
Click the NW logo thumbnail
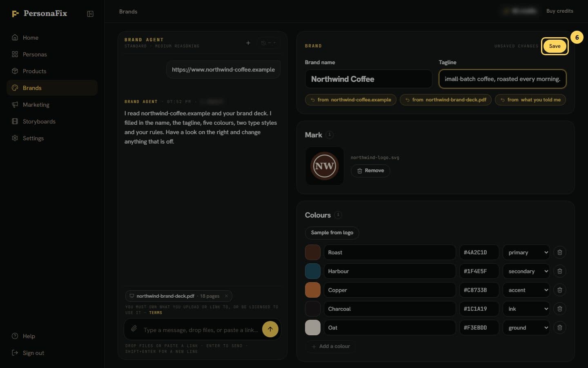(325, 166)
